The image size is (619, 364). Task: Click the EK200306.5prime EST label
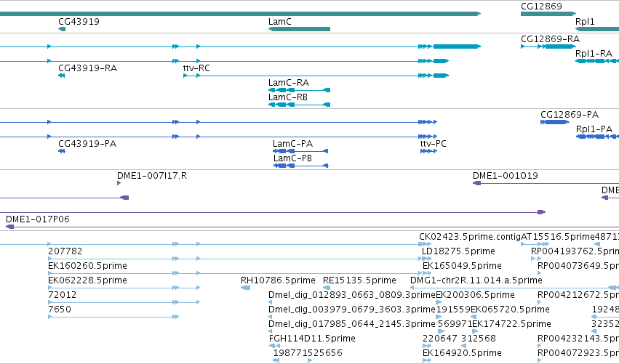[475, 296]
